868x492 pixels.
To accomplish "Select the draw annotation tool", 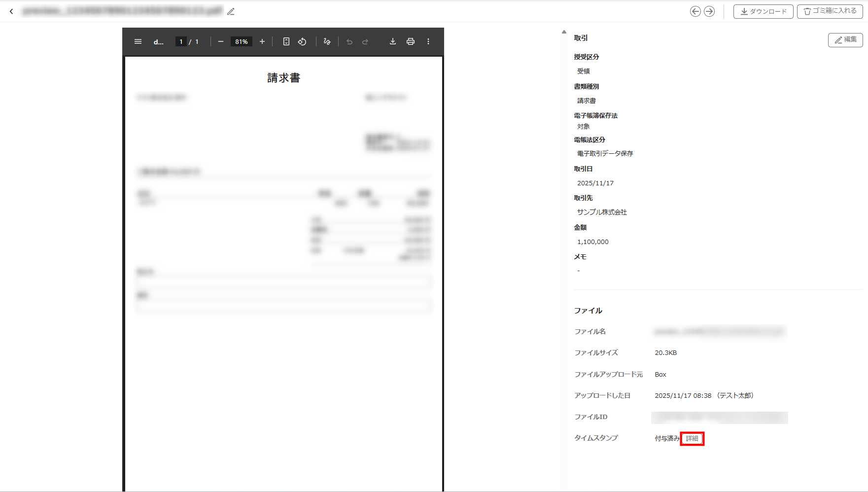I will [327, 42].
